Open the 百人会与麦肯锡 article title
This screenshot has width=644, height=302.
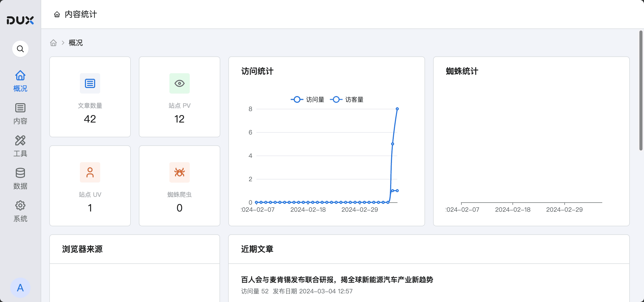pyautogui.click(x=337, y=280)
